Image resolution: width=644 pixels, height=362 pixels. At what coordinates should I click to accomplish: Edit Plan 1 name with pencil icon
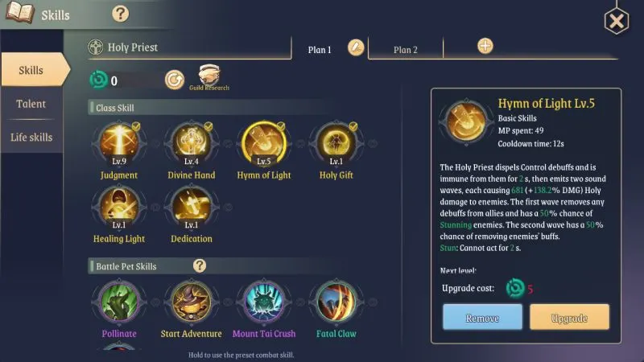[356, 47]
